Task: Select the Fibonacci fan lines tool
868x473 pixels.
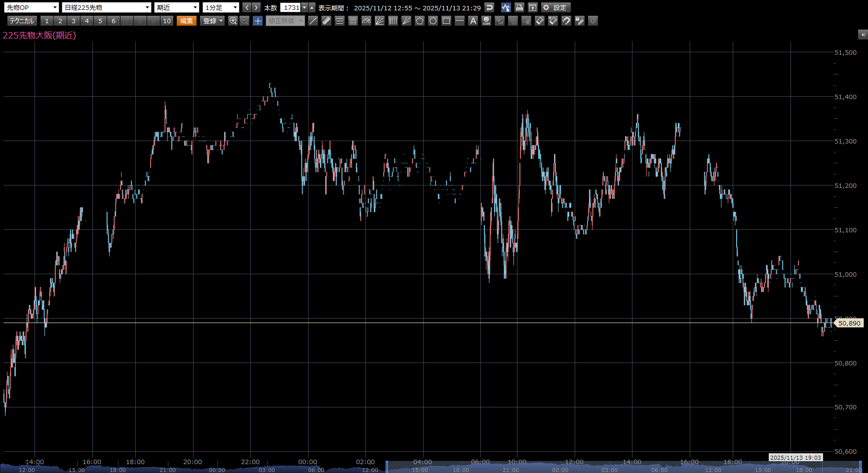Action: click(x=380, y=21)
